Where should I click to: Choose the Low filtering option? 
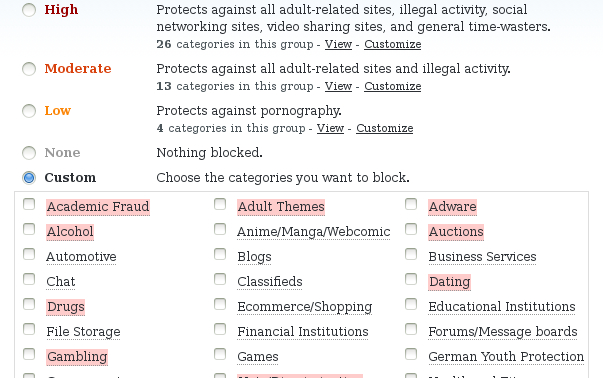tap(29, 111)
